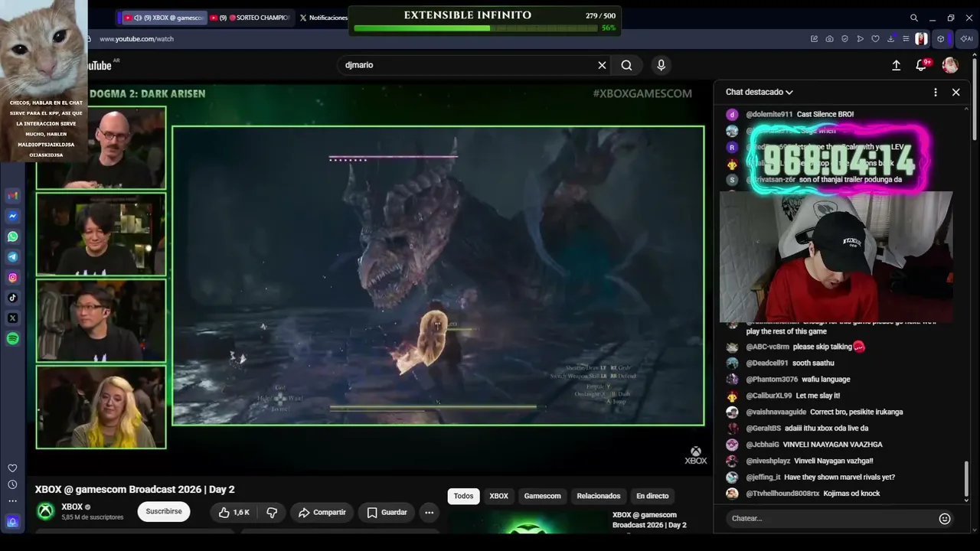Viewport: 980px width, 551px height.
Task: Click the toolbar heart bookmark icon
Action: (x=875, y=39)
